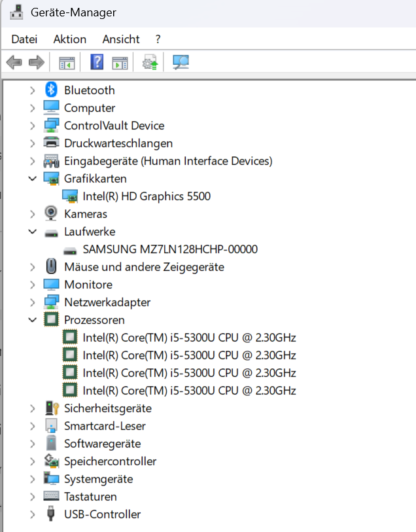This screenshot has width=416, height=532.
Task: Click the update driver toolbar icon
Action: pyautogui.click(x=150, y=62)
